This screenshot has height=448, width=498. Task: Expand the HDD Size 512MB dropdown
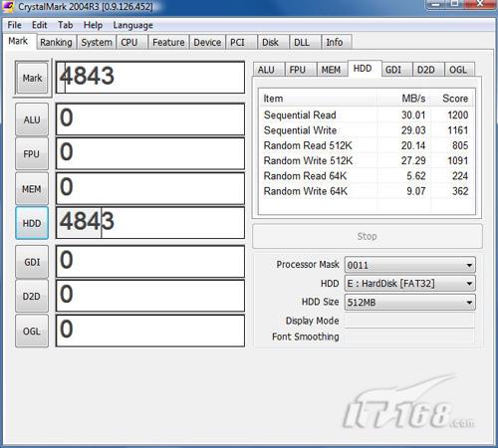tap(410, 302)
